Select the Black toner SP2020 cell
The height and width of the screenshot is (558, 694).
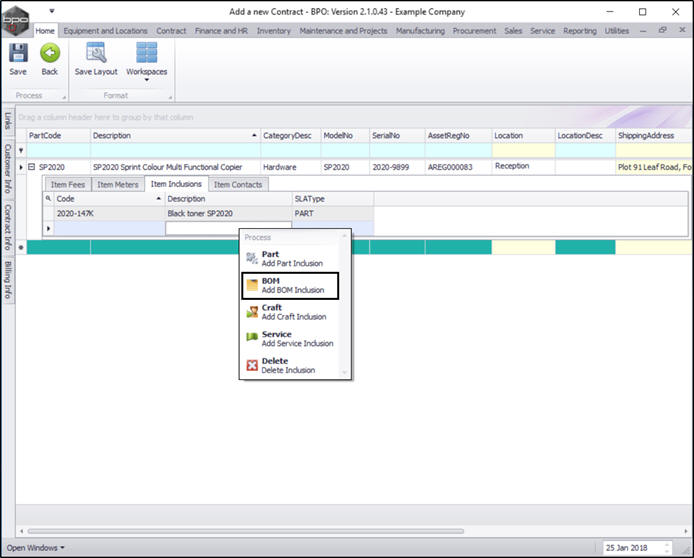[x=228, y=213]
